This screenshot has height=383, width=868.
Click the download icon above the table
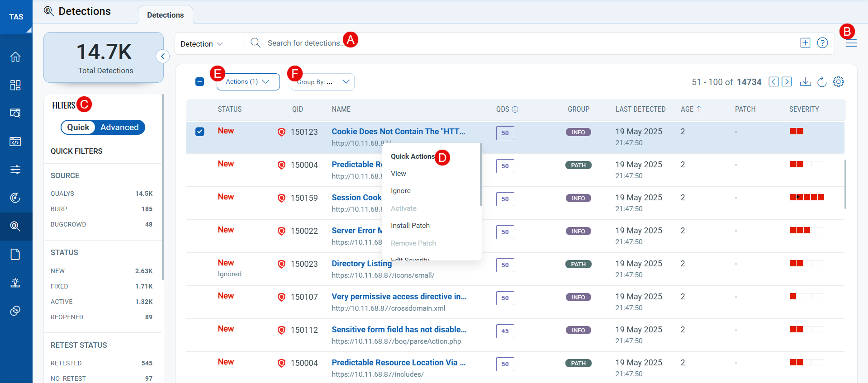click(x=805, y=82)
